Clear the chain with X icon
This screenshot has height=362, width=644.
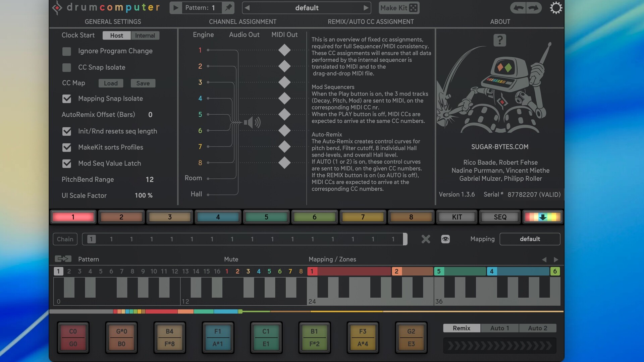pyautogui.click(x=426, y=239)
